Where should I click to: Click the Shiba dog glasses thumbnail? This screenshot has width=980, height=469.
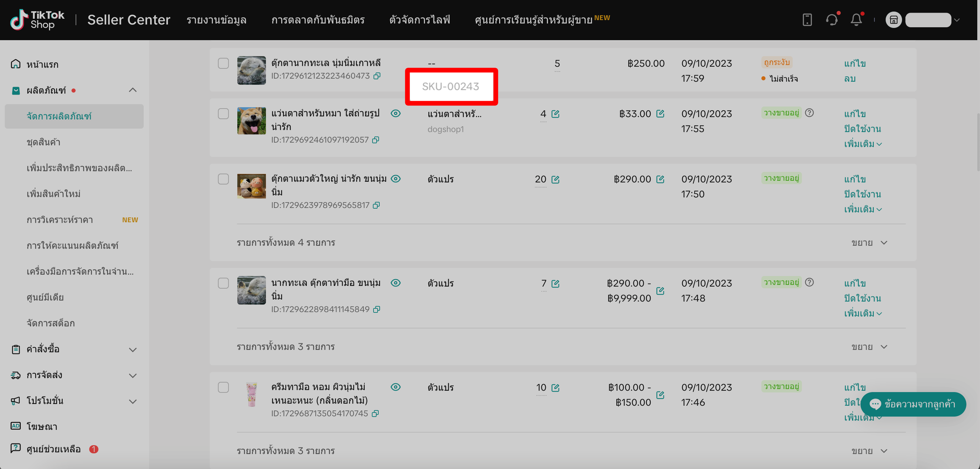(x=251, y=120)
